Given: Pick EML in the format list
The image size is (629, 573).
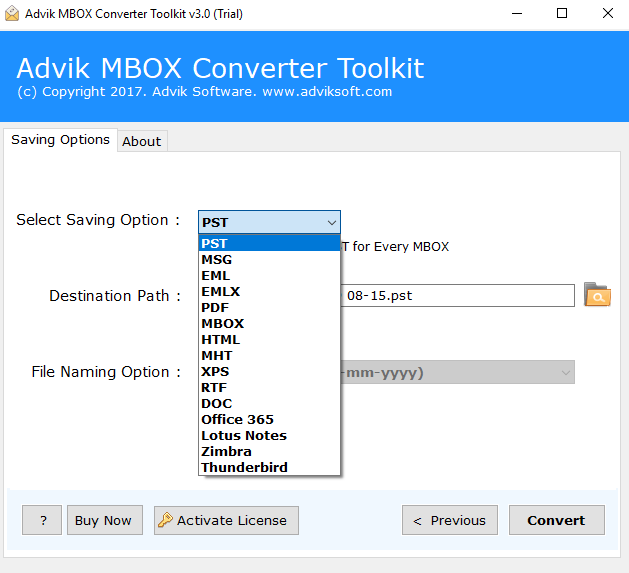Looking at the screenshot, I should [x=269, y=275].
